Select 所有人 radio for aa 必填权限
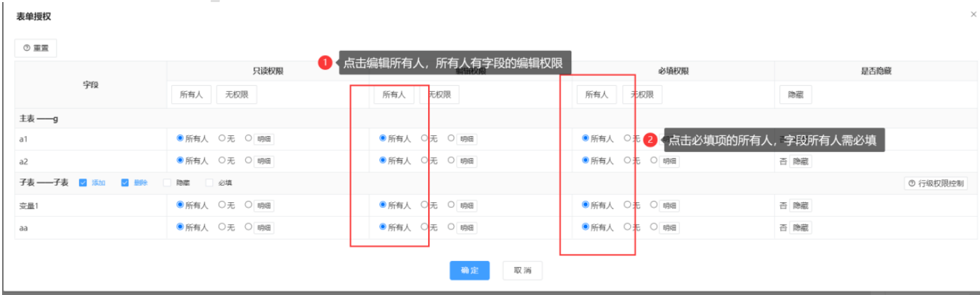 click(585, 227)
